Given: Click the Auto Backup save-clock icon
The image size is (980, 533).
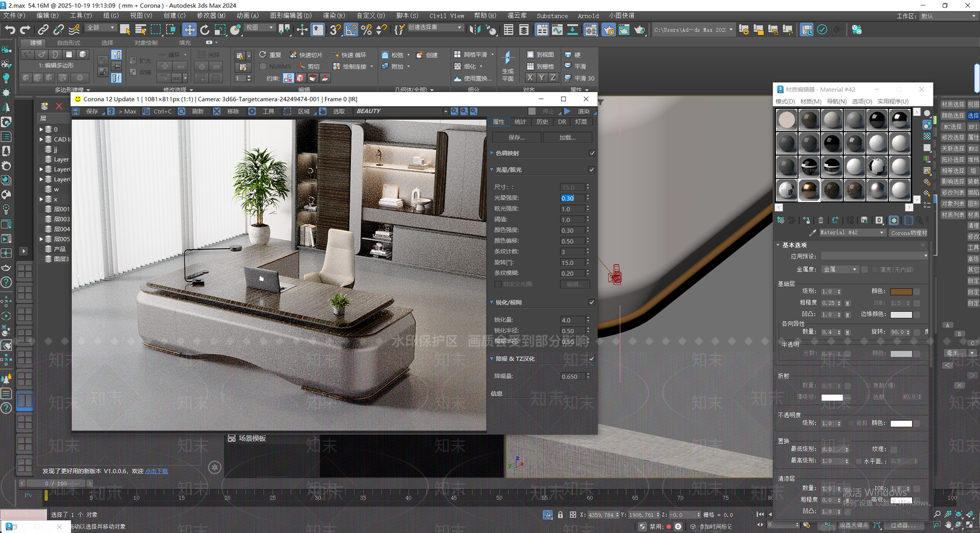Looking at the screenshot, I should (x=807, y=29).
